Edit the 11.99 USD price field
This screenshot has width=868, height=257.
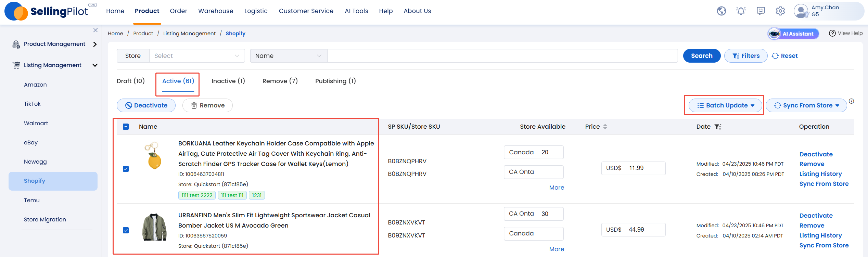(x=633, y=168)
